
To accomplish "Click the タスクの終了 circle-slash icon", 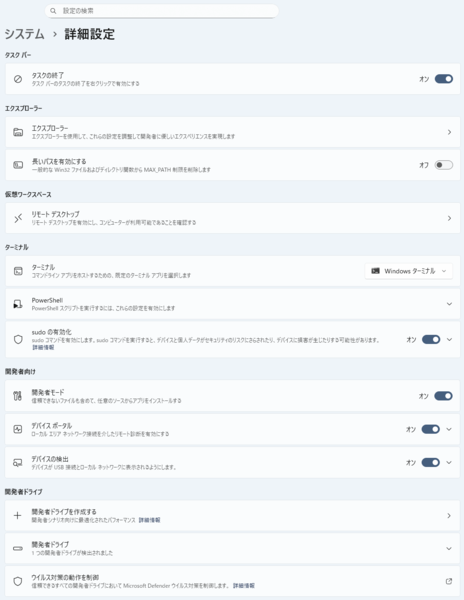I will pyautogui.click(x=18, y=79).
